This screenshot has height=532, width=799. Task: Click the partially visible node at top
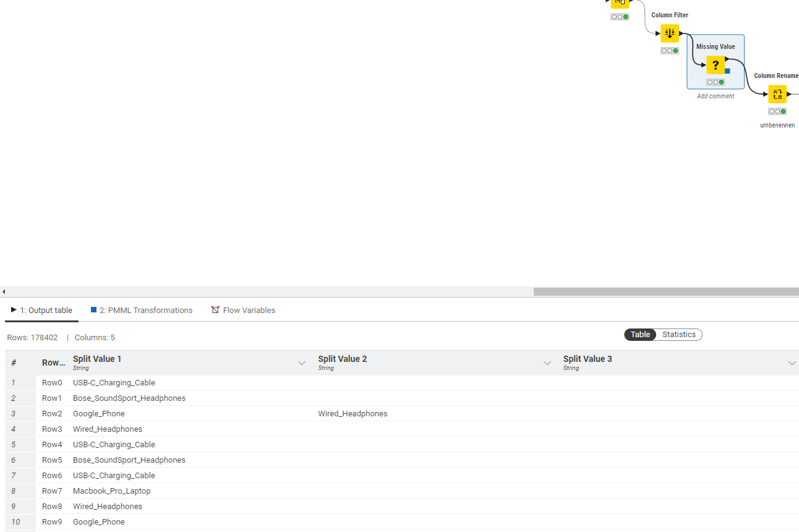620,3
